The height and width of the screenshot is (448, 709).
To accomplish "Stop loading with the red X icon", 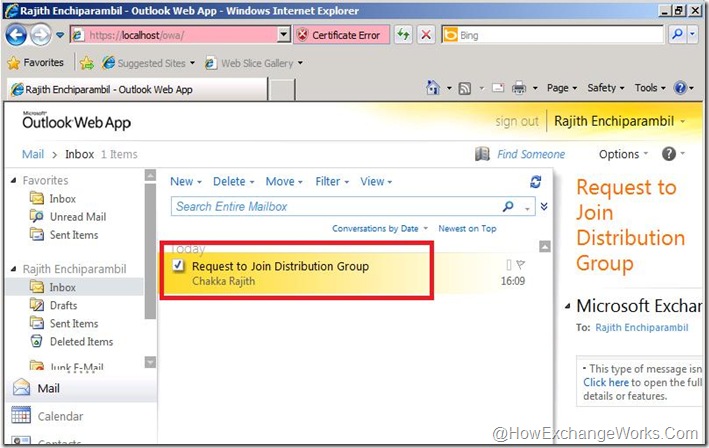I will tap(425, 35).
